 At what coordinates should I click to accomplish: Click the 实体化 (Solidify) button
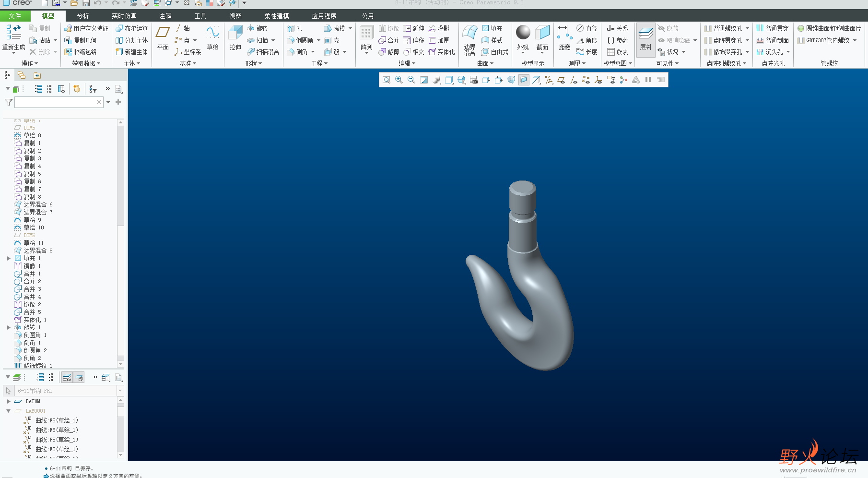(x=442, y=52)
